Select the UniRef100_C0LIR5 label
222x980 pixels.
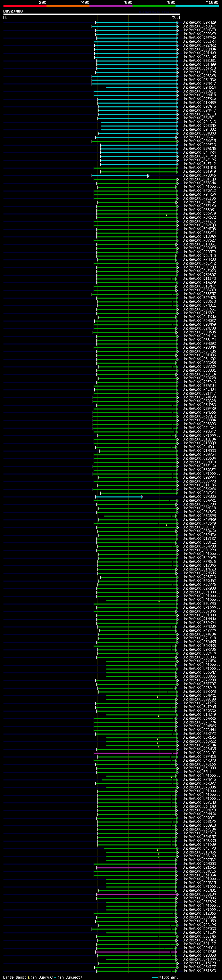pos(199,72)
